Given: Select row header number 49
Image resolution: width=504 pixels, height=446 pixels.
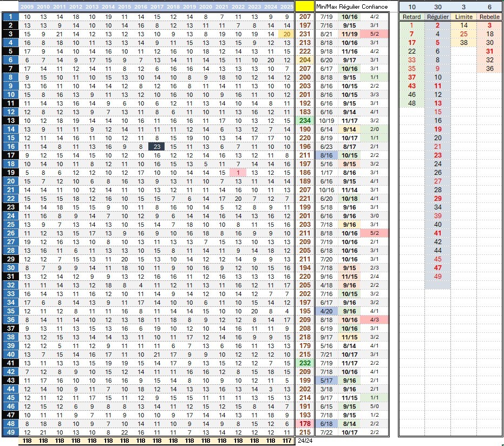Looking at the screenshot, I should point(10,432).
